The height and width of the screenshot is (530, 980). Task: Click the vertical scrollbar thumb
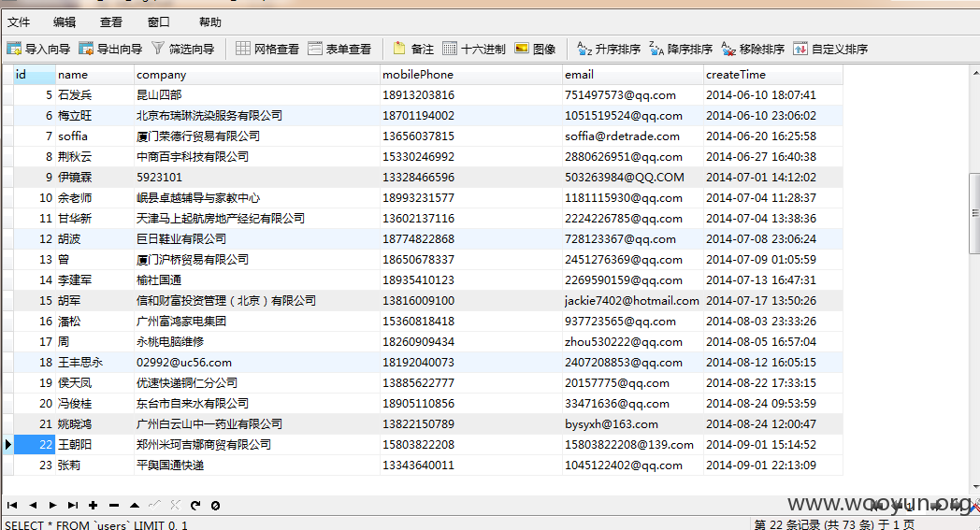974,213
